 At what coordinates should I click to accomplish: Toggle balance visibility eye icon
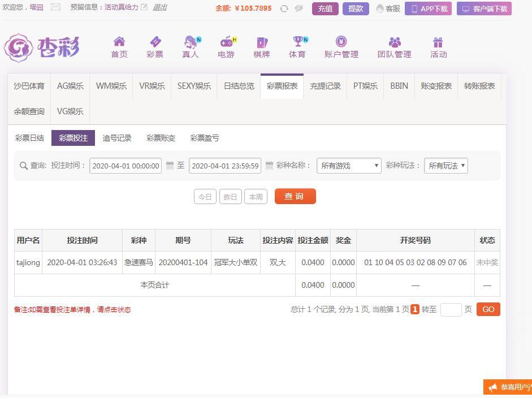(299, 8)
